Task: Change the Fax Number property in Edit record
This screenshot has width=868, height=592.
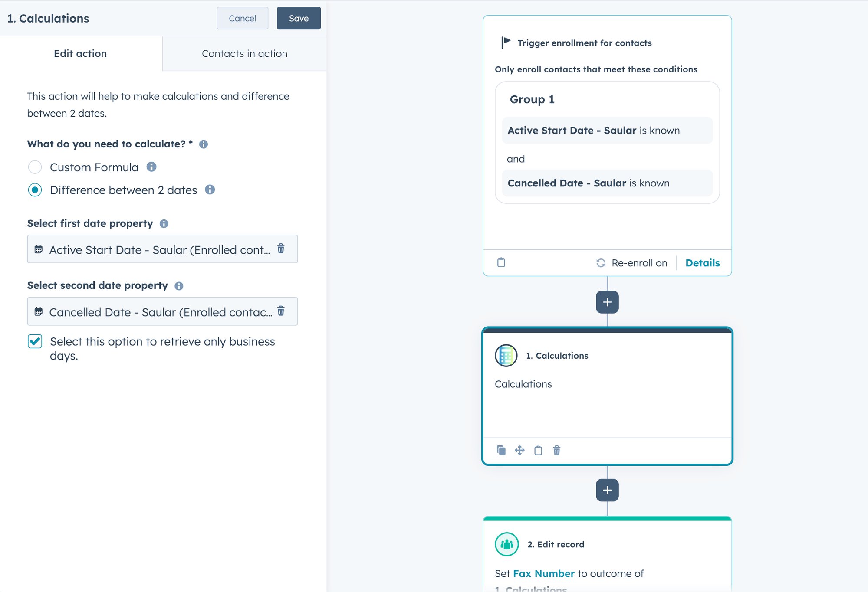Action: [x=543, y=573]
